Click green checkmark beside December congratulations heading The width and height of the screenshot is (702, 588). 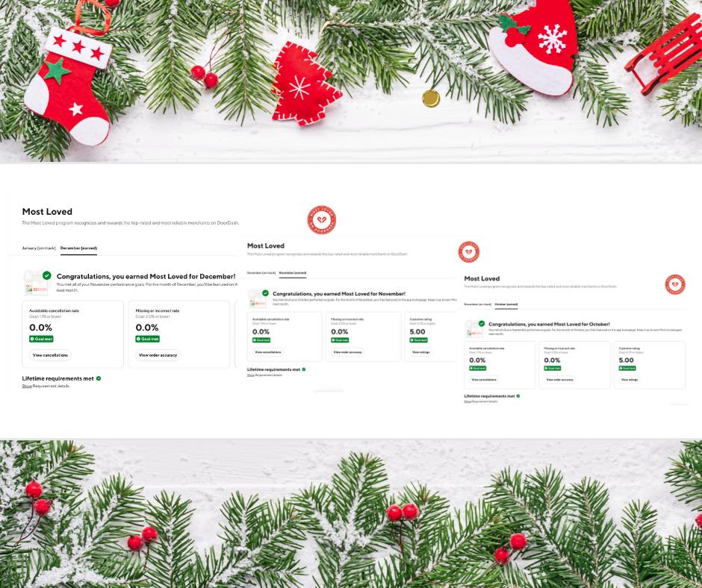pyautogui.click(x=46, y=275)
